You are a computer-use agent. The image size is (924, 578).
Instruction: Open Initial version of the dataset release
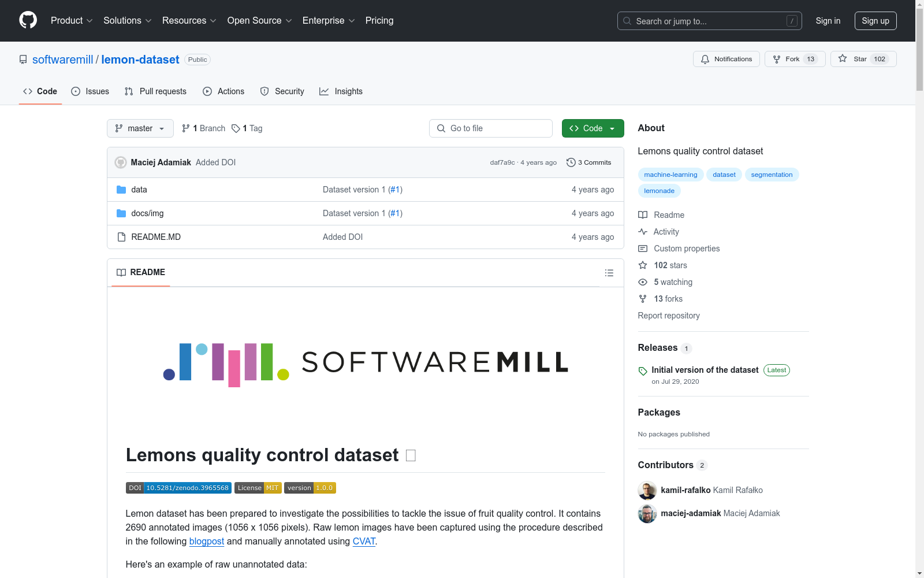[x=705, y=370]
